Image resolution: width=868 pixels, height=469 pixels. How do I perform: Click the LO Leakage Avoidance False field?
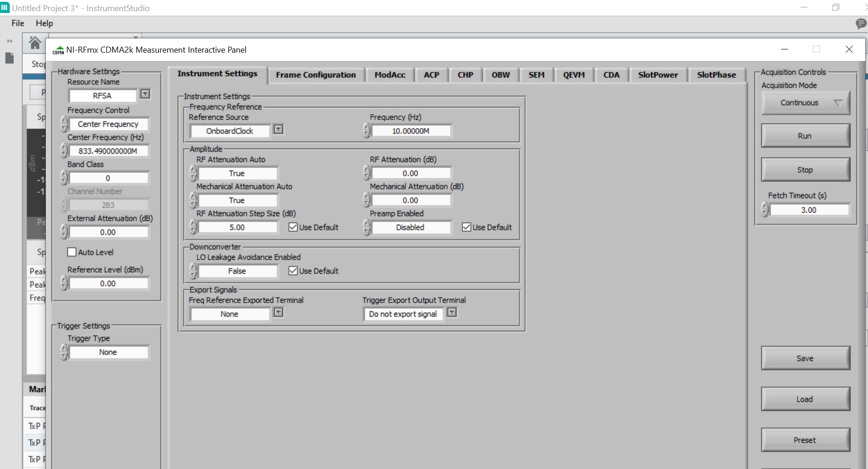[x=238, y=271]
